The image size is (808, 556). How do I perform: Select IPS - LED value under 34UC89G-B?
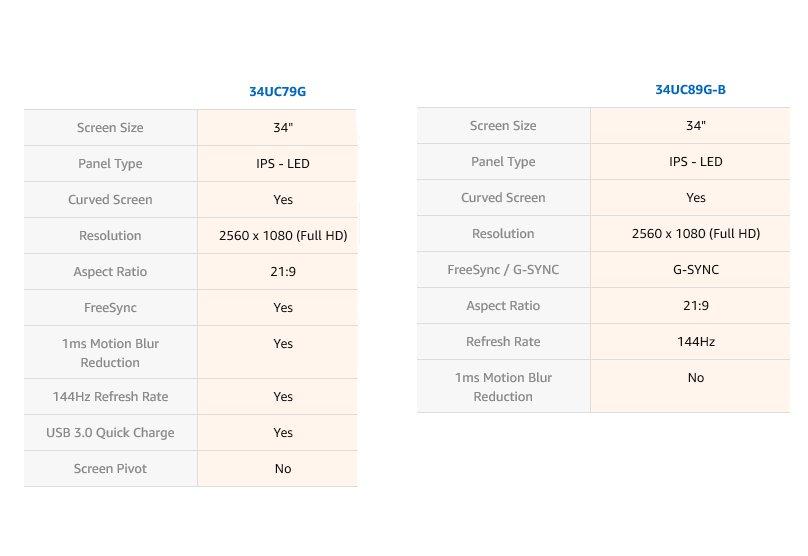[696, 162]
